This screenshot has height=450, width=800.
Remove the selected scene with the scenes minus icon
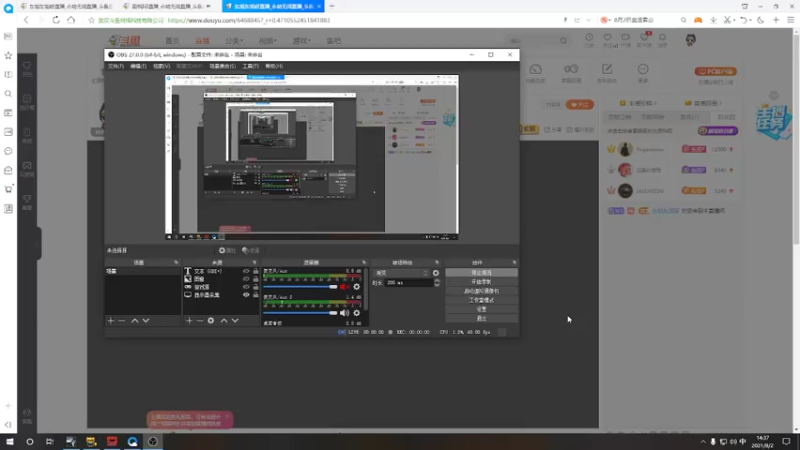click(x=121, y=320)
